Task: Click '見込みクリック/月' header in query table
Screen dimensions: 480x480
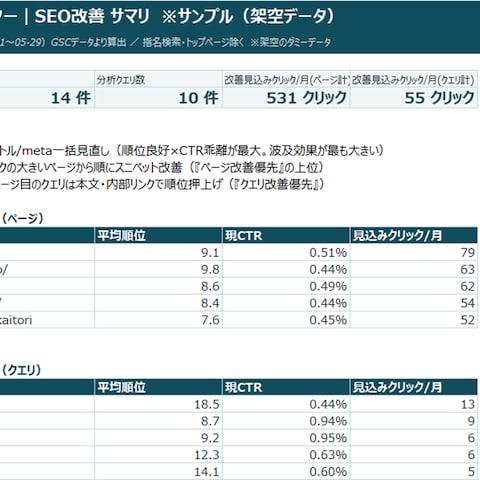Action: click(414, 387)
